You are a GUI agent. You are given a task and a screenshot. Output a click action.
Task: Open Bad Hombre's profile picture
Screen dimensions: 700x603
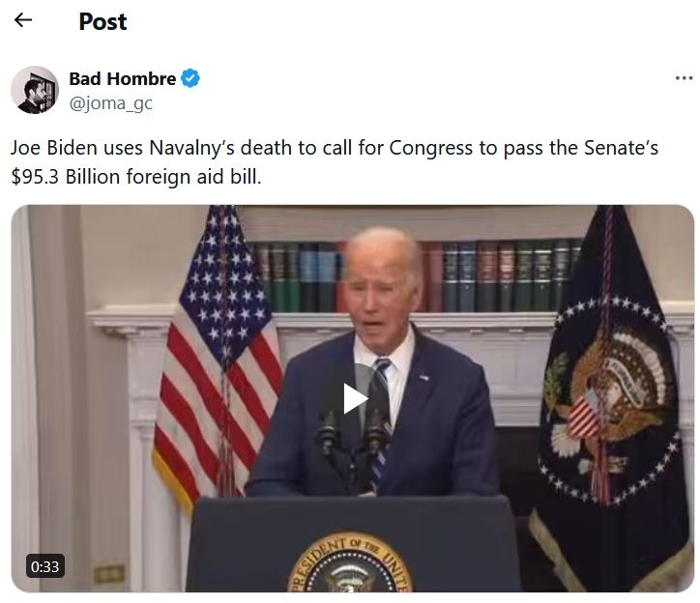pos(35,90)
